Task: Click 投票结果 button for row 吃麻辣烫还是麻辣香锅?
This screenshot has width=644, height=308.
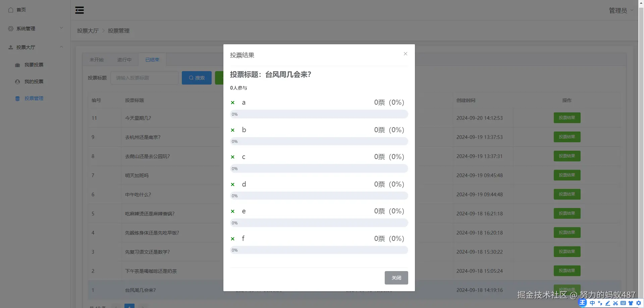Action: pyautogui.click(x=567, y=213)
